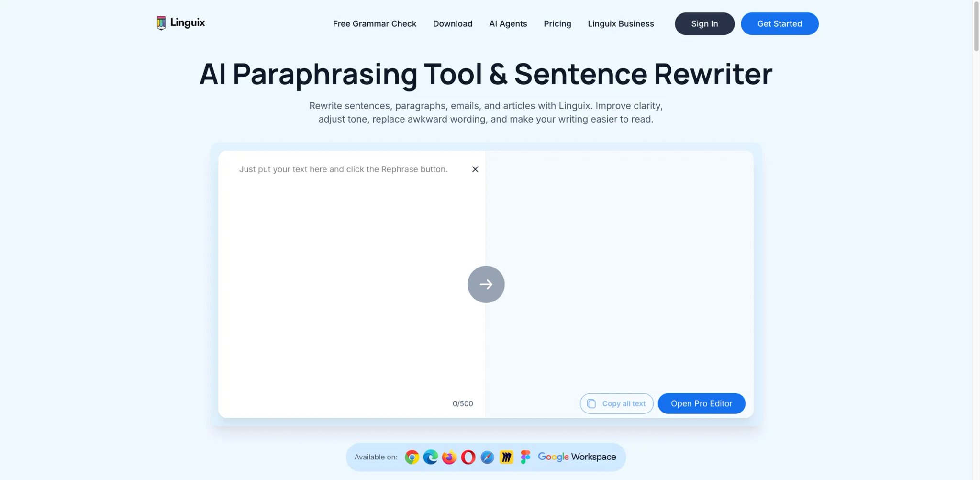Clear the text with the X icon

(x=475, y=169)
